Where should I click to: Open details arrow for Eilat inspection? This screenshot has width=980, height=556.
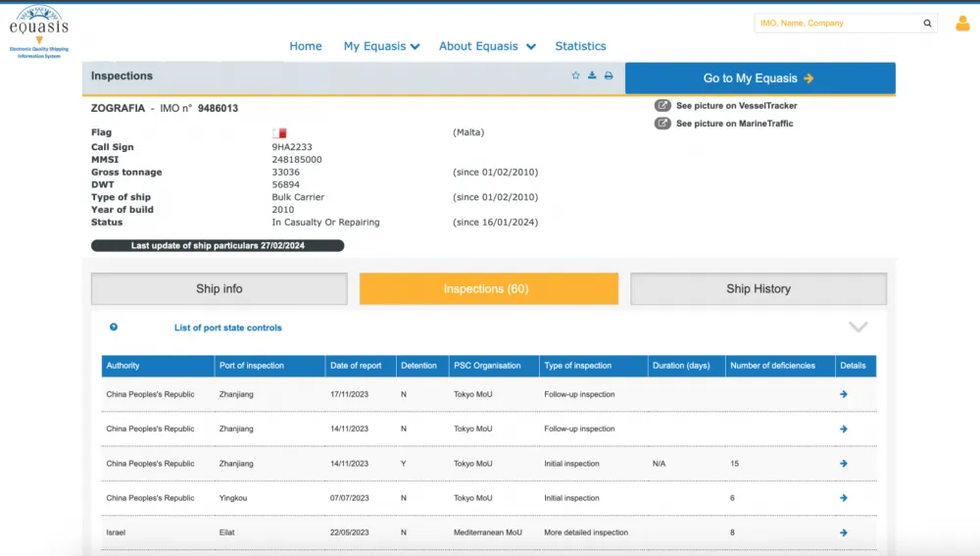tap(844, 532)
